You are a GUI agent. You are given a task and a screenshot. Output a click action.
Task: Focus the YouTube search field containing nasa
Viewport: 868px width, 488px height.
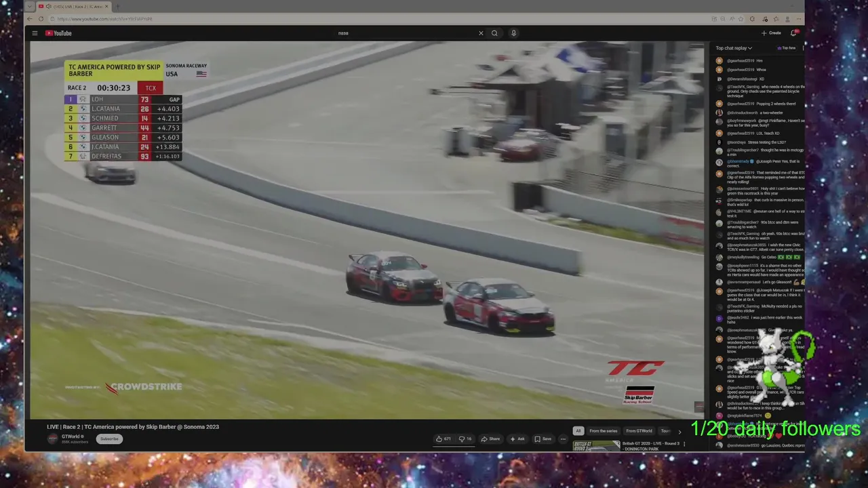pos(406,33)
